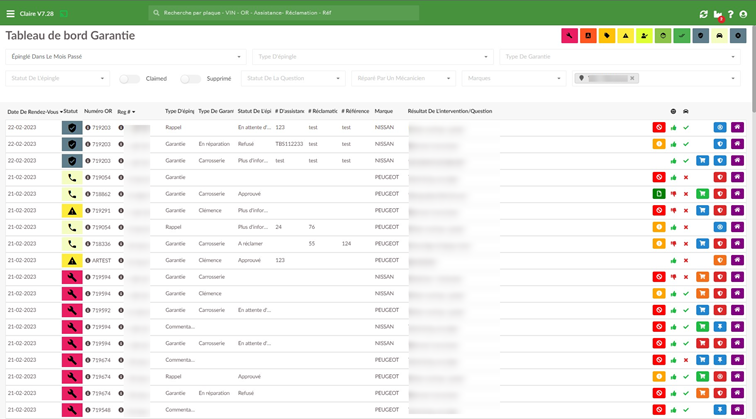Screen dimensions: 756x419
Task: Expand the Type D'épingle dropdown
Action: tap(373, 57)
